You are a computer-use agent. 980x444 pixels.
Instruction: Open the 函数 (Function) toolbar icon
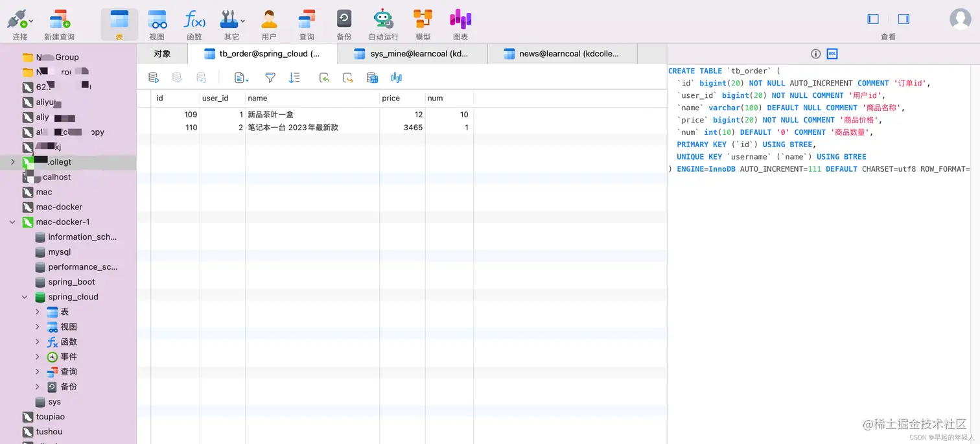tap(194, 24)
